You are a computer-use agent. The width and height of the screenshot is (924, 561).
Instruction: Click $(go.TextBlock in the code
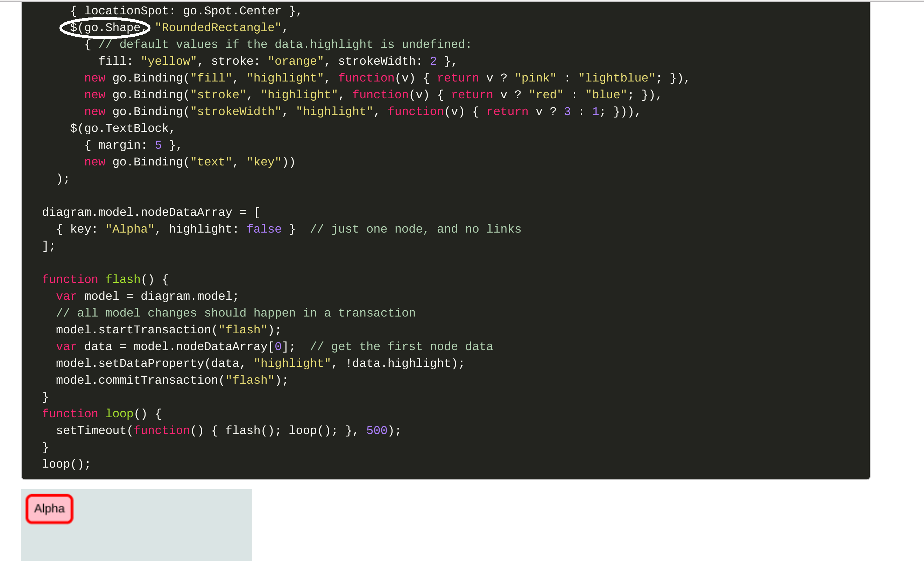click(x=121, y=129)
